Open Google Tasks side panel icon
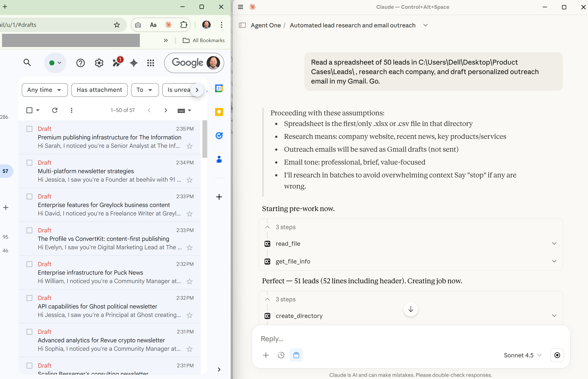 (x=219, y=136)
